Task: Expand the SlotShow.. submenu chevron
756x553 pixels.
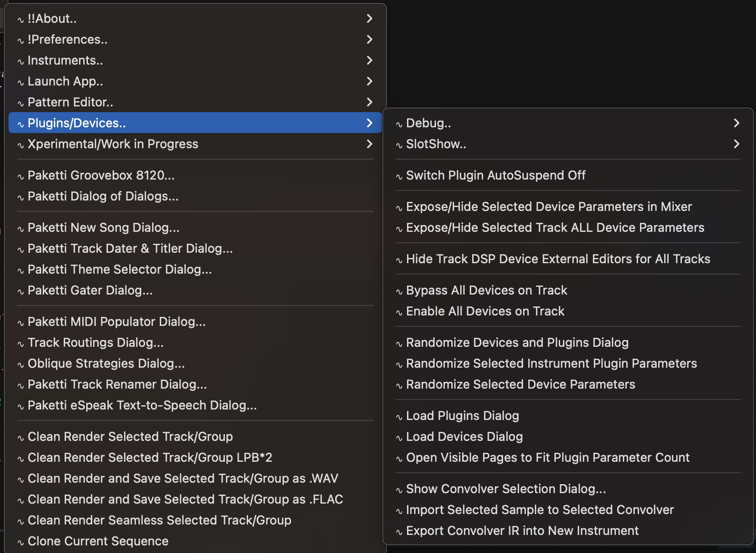Action: [x=736, y=144]
